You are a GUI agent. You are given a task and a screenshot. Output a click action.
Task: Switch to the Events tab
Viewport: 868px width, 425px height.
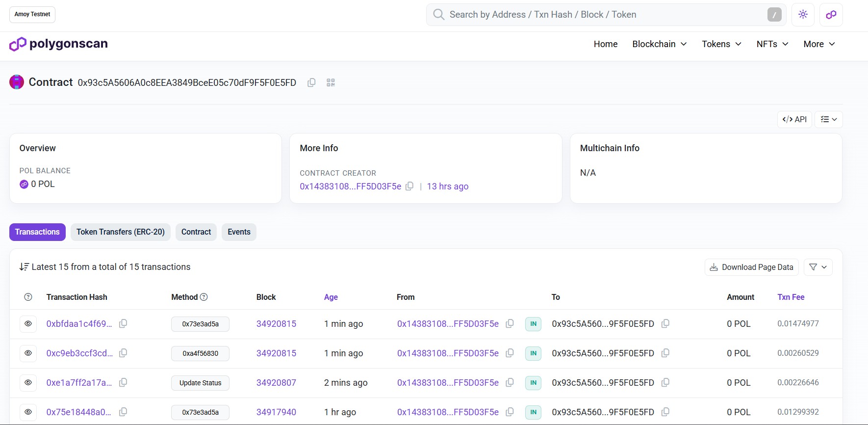point(239,232)
